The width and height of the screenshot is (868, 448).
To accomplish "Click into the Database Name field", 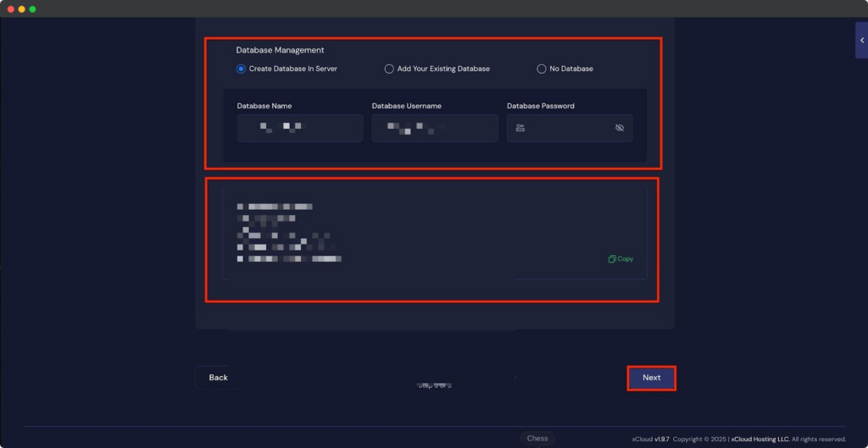I will click(x=300, y=128).
